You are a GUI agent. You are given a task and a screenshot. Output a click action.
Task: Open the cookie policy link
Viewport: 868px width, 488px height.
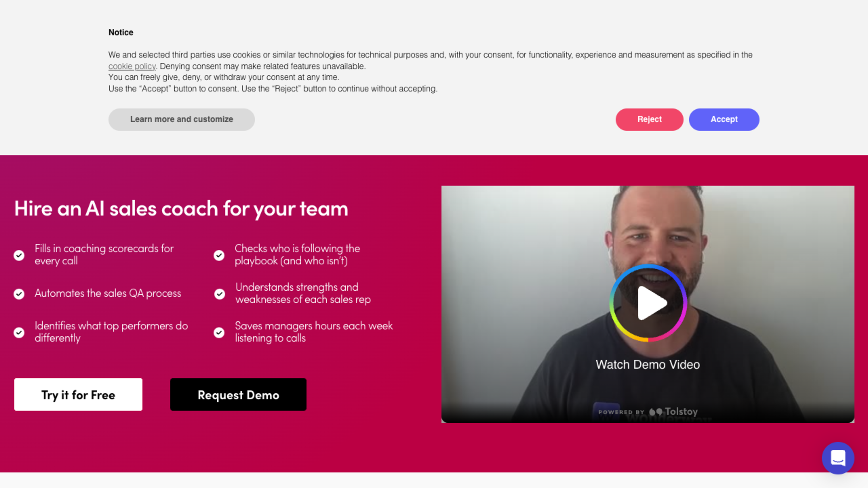click(132, 66)
